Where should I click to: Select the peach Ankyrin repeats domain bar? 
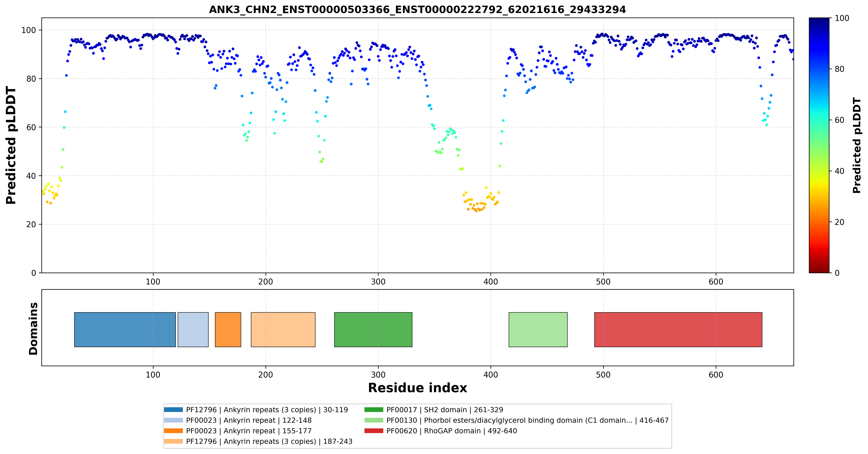coord(283,329)
